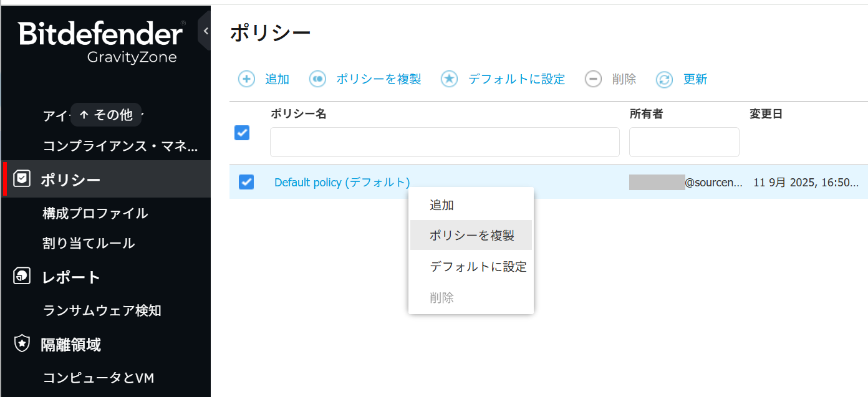Screen dimensions: 868x397
Task: Click the Refresh circular arrows icon
Action: [665, 79]
